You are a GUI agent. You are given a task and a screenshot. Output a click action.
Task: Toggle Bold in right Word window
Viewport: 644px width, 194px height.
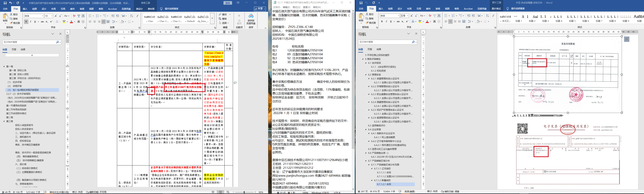(382, 22)
